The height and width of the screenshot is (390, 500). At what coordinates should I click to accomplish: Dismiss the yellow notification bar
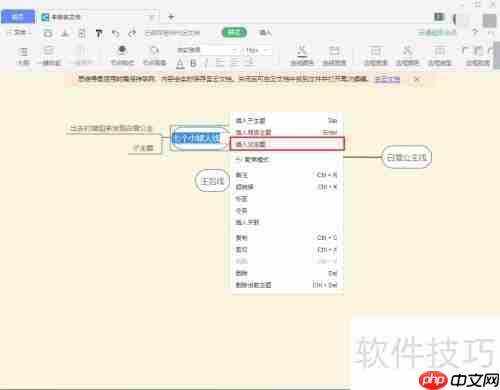pos(417,79)
